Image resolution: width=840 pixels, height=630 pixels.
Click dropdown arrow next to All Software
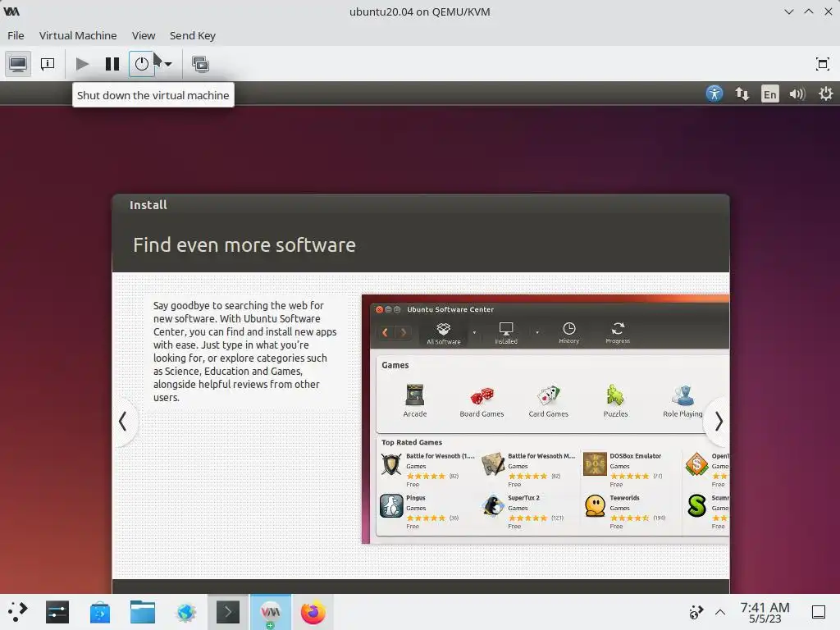coord(474,333)
